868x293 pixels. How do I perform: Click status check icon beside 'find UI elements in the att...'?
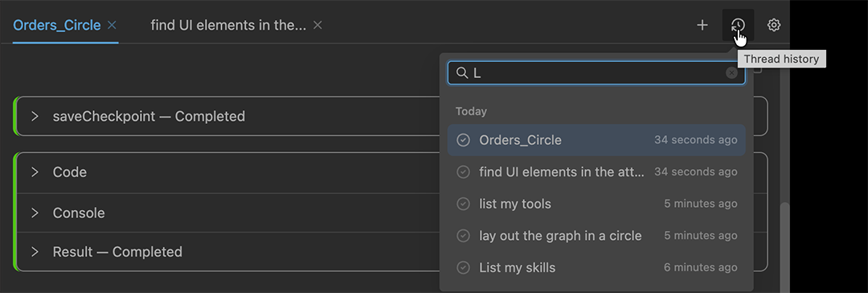(463, 172)
